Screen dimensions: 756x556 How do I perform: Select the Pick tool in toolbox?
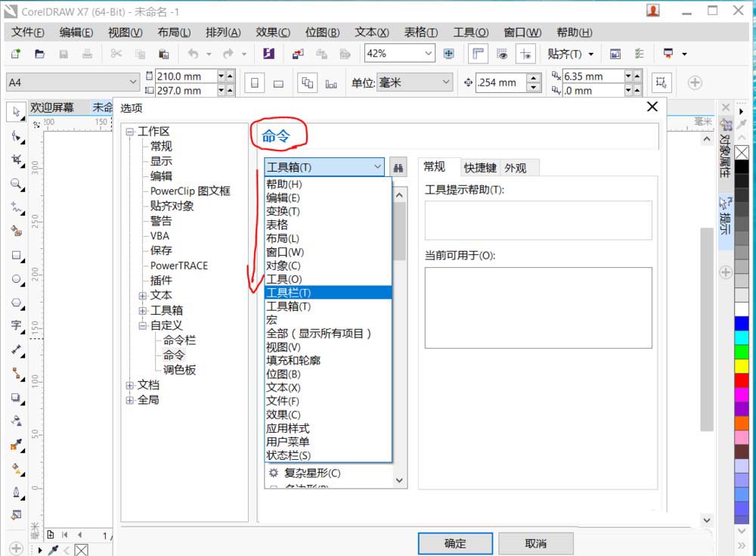[x=17, y=112]
